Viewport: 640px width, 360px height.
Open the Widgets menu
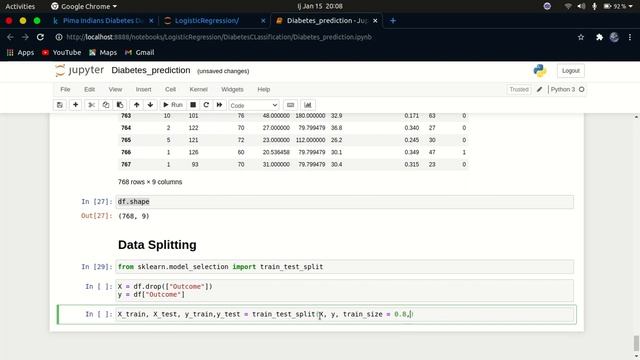[232, 89]
